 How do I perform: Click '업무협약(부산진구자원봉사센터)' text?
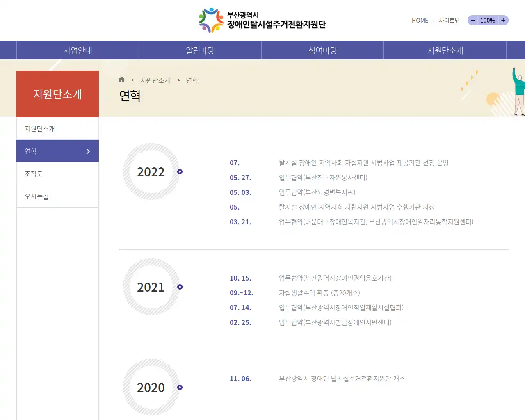[x=323, y=178]
